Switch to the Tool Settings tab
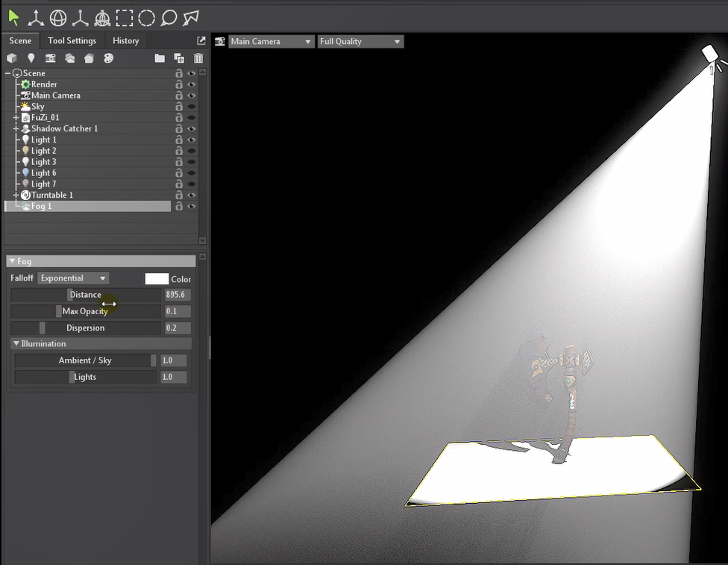Image resolution: width=728 pixels, height=565 pixels. [x=72, y=41]
